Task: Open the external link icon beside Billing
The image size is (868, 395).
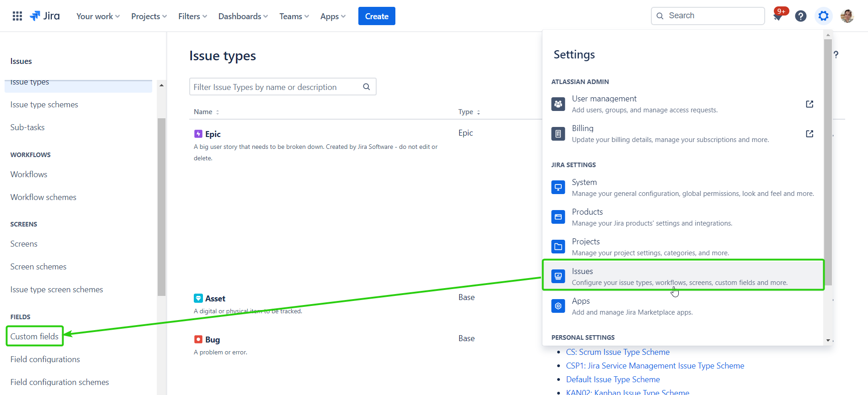Action: coord(809,134)
